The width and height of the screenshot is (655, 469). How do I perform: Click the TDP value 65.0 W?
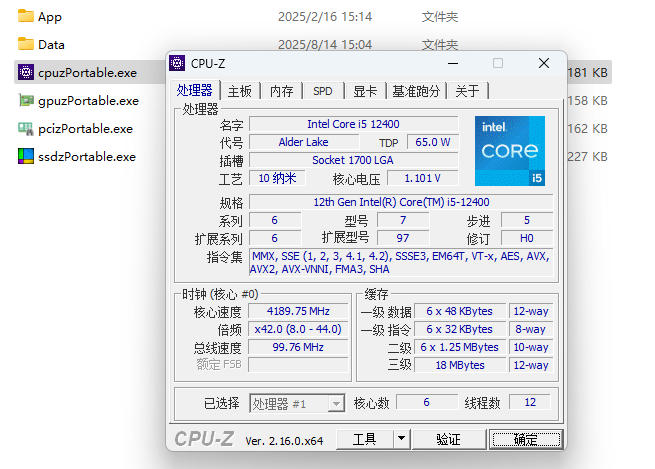tap(433, 142)
